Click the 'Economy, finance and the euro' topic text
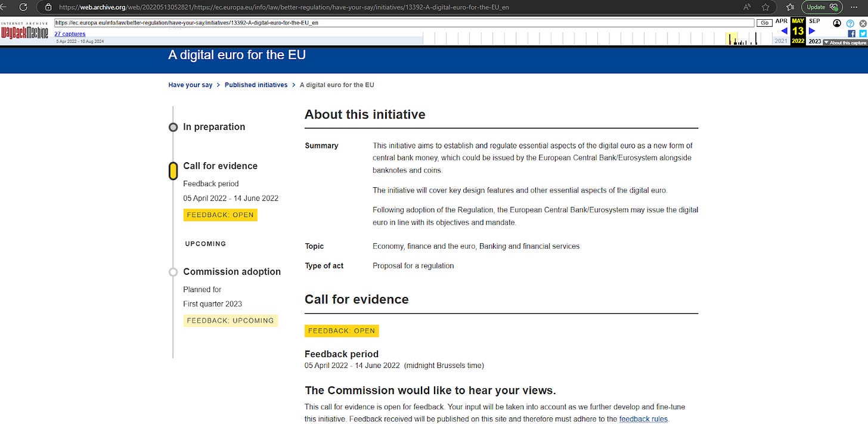Screen dimensions: 868x424 (424, 246)
